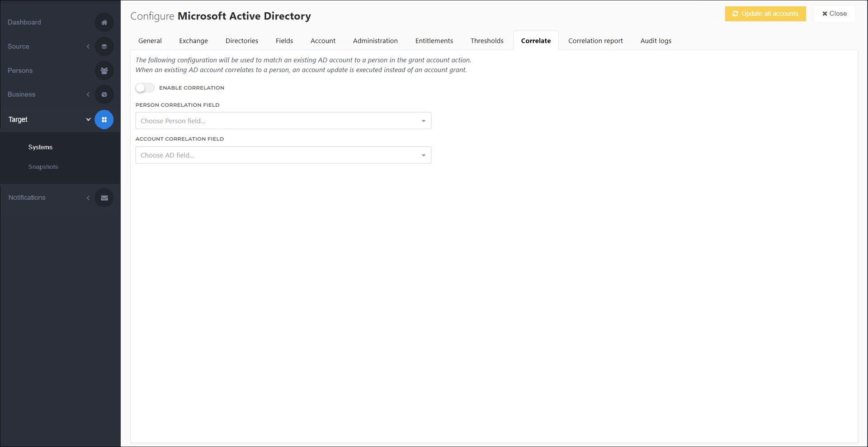The height and width of the screenshot is (447, 868).
Task: Expand the Business menu chevron
Action: [88, 94]
